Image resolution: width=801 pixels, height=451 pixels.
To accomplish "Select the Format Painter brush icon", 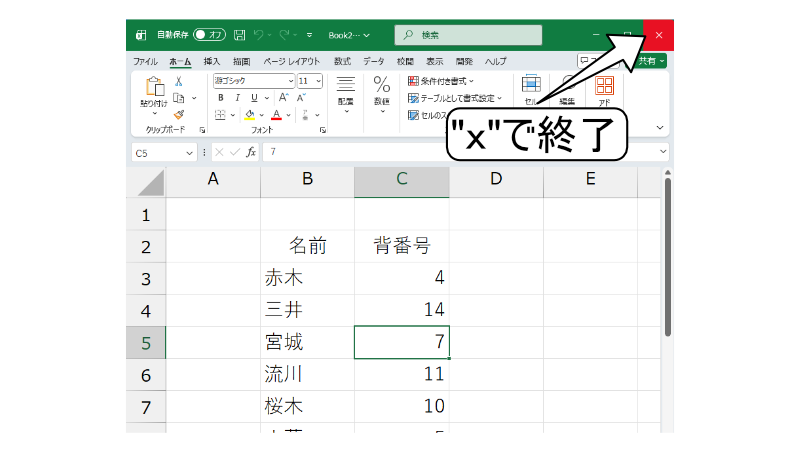I will (179, 114).
